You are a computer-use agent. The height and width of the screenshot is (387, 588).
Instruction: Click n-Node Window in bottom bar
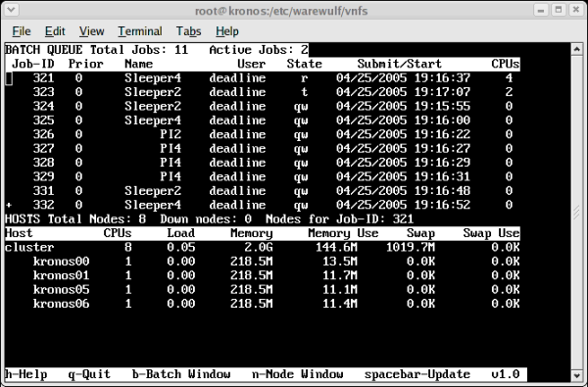(297, 374)
